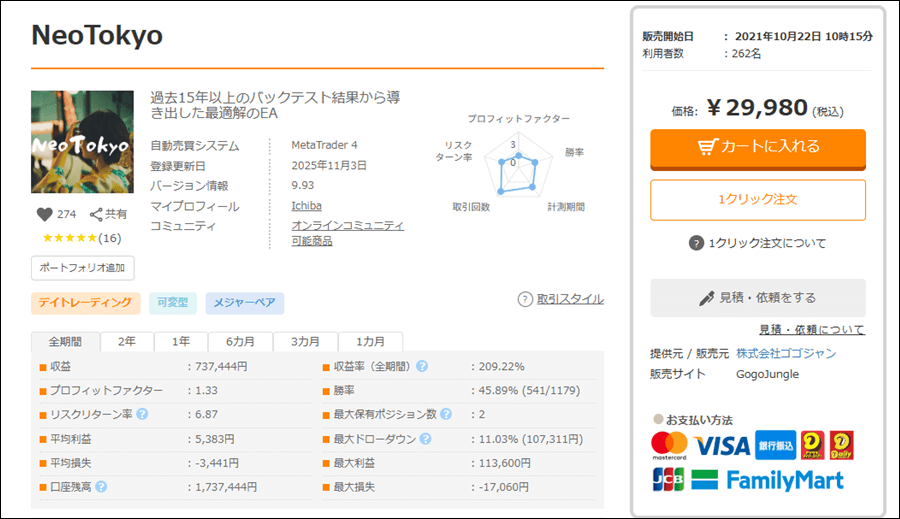The image size is (900, 519).
Task: Switch to the 6カ月 tab
Action: (240, 342)
